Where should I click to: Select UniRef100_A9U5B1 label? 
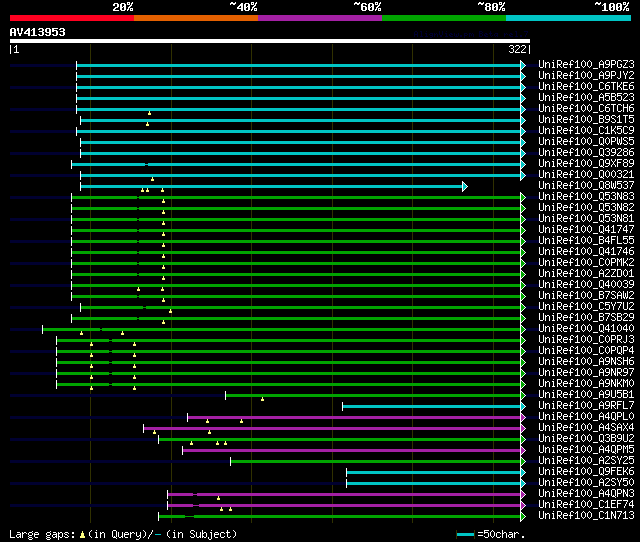pyautogui.click(x=586, y=395)
